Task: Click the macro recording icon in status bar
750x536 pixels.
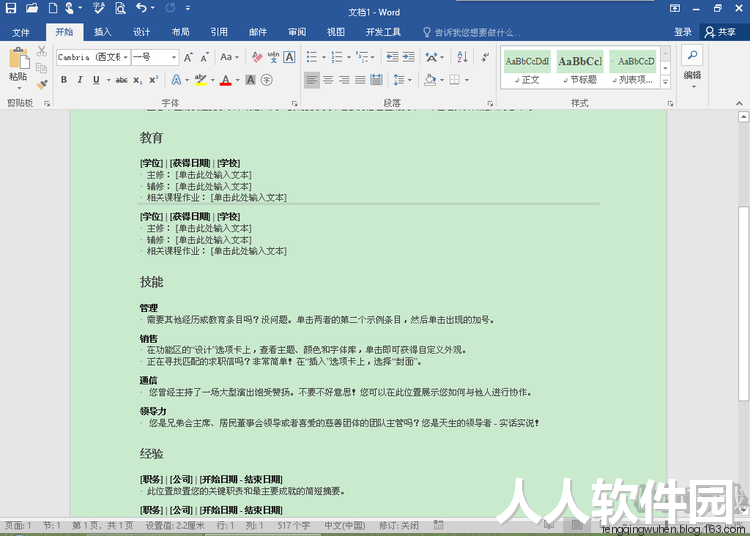Action: (x=438, y=525)
